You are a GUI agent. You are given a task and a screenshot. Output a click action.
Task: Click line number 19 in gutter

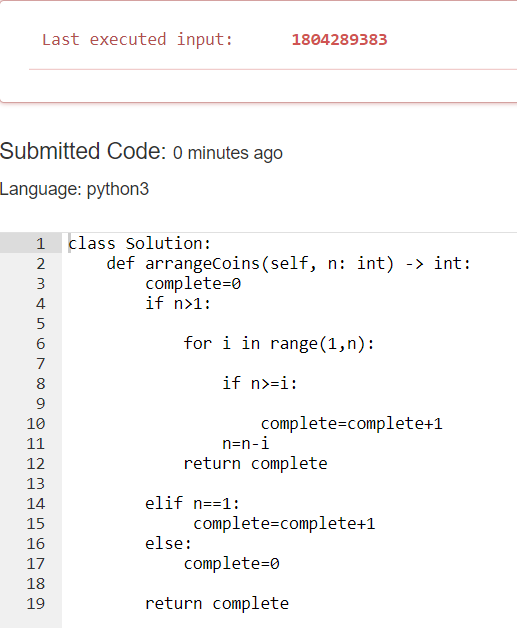[36, 604]
